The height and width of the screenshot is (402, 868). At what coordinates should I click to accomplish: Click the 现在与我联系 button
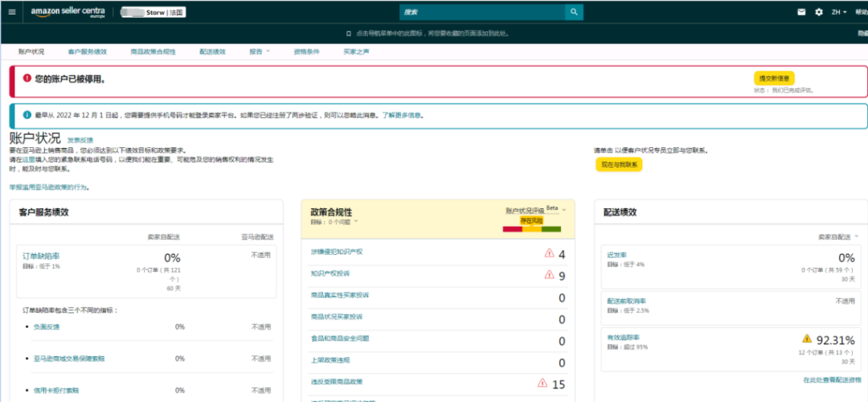click(x=619, y=165)
